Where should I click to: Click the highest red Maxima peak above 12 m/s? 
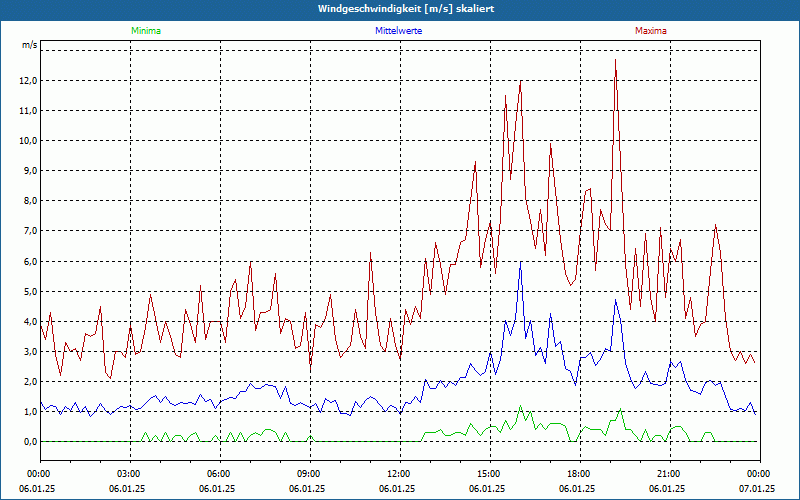pos(615,60)
